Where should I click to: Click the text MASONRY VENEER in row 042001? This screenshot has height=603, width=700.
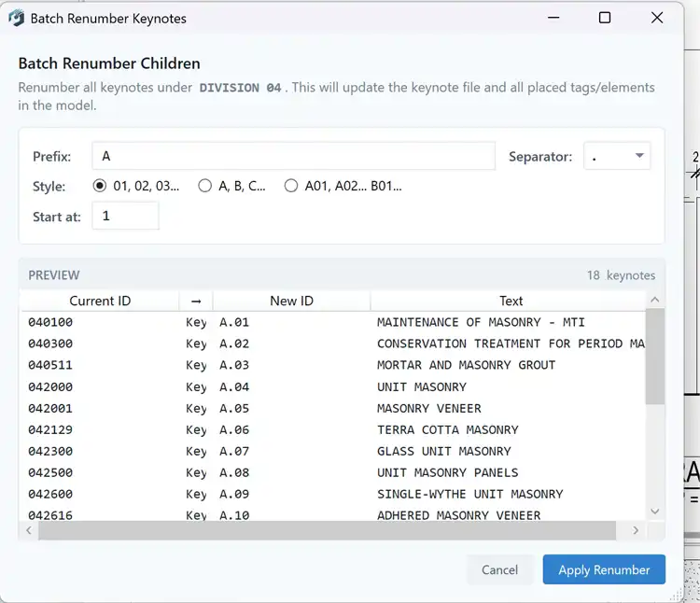[x=429, y=409]
